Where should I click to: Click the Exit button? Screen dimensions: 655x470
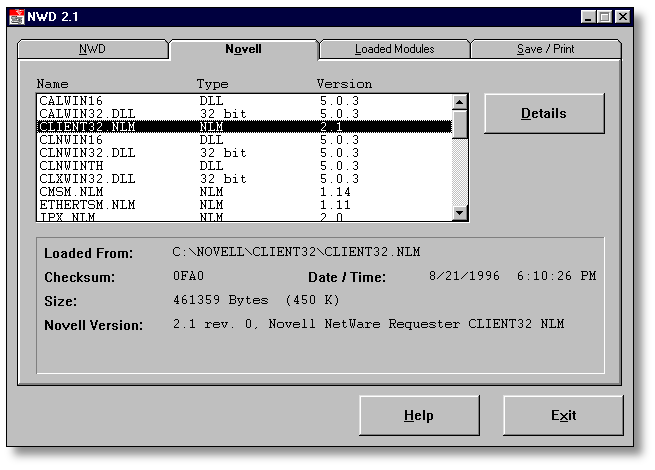(x=563, y=416)
